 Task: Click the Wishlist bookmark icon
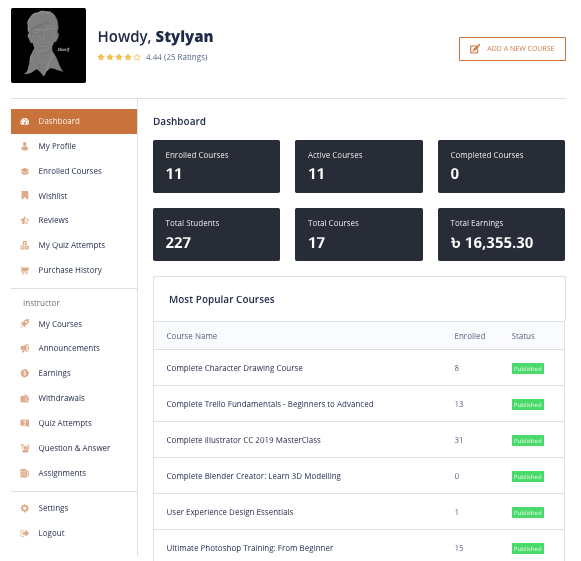tap(24, 195)
